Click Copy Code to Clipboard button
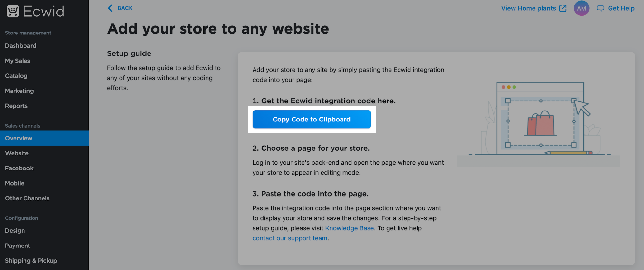The height and width of the screenshot is (270, 644). point(312,119)
